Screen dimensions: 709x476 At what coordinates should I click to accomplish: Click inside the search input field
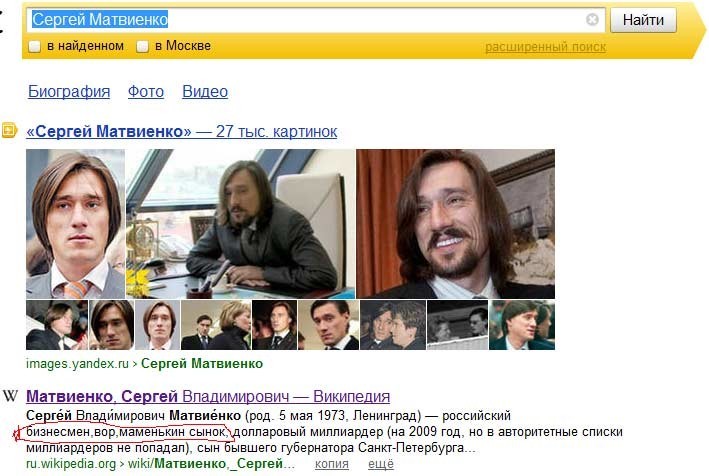(x=300, y=20)
